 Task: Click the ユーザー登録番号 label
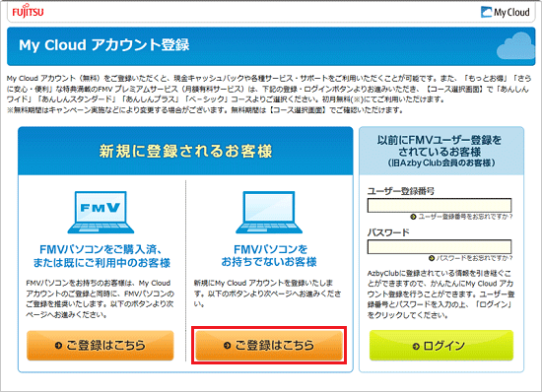(x=401, y=191)
